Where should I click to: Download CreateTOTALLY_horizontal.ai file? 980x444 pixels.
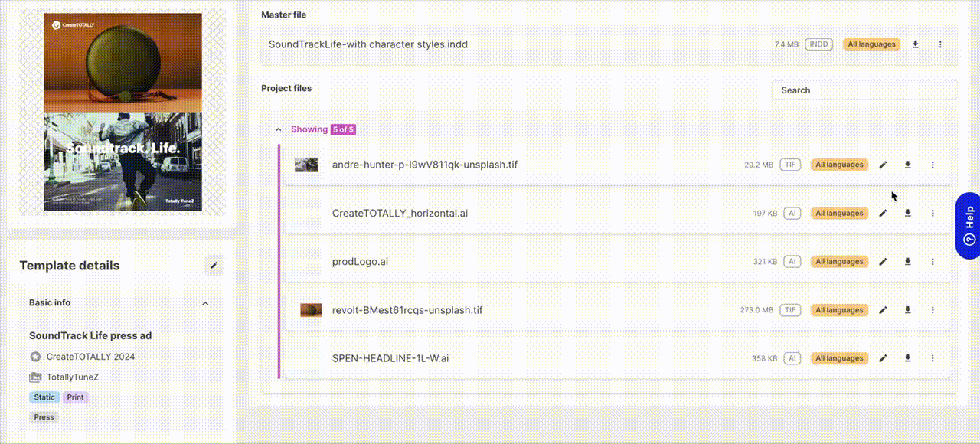click(908, 213)
